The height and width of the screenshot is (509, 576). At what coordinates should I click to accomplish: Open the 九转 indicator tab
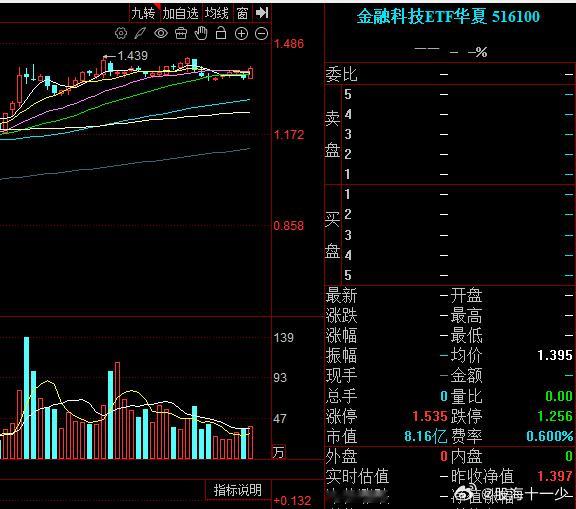144,13
